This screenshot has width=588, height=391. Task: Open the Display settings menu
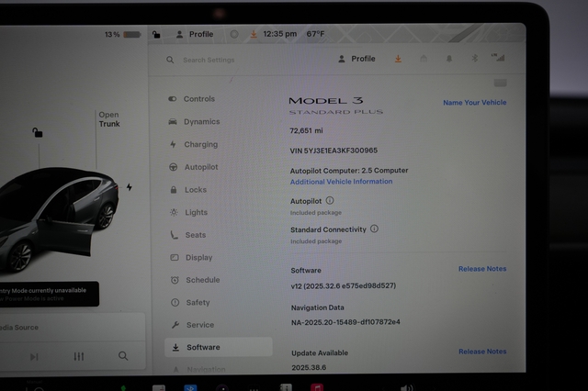[192, 257]
